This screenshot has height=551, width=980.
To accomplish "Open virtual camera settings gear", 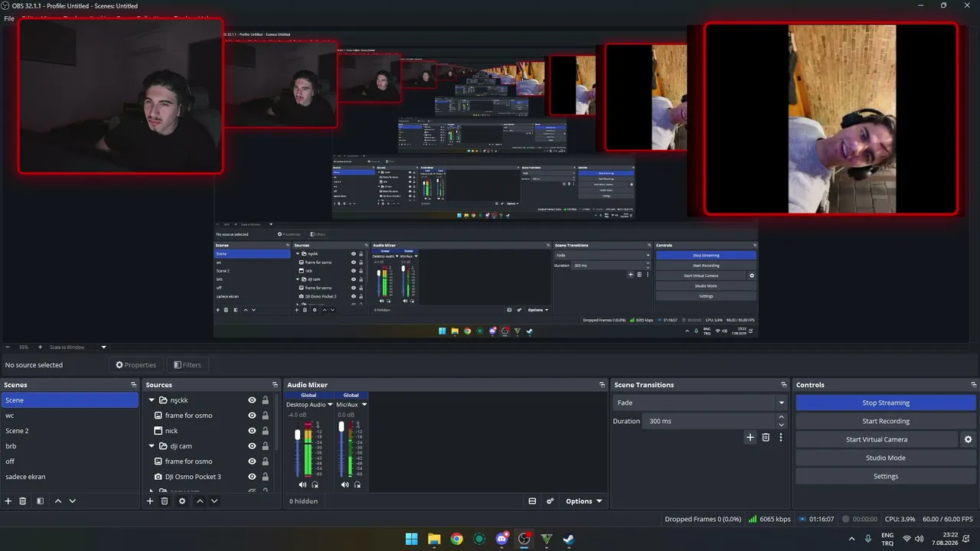I will (968, 439).
